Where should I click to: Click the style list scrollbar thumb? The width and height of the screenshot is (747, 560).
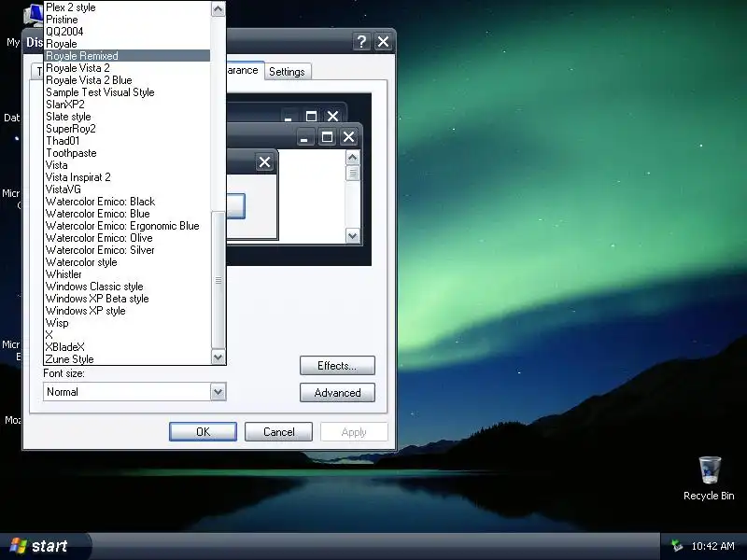[218, 281]
